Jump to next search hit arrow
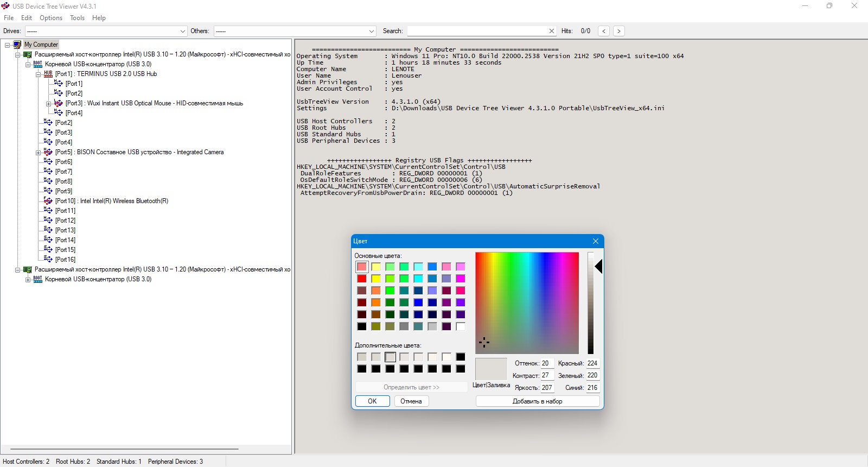Image resolution: width=868 pixels, height=467 pixels. [x=618, y=31]
